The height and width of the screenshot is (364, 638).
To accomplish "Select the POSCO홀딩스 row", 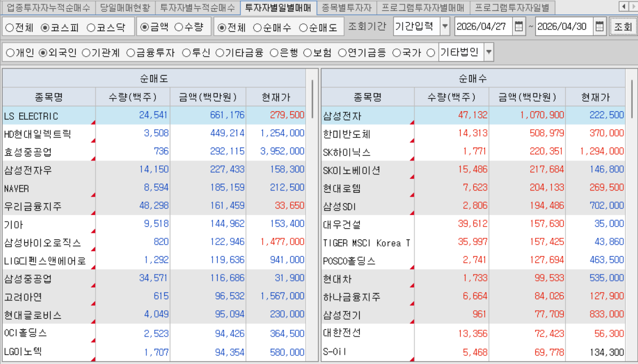I will [473, 261].
